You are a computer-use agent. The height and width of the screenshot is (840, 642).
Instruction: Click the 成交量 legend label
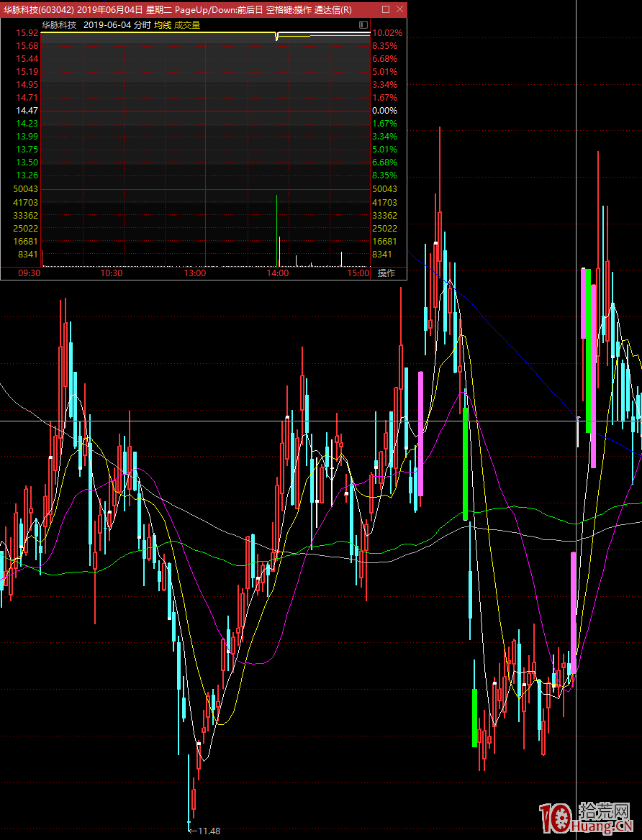187,24
